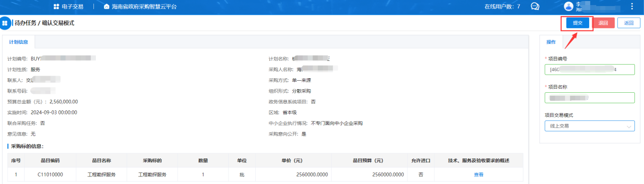Click the blue 提交 button
Viewport: 644px width, 184px height.
[x=577, y=23]
